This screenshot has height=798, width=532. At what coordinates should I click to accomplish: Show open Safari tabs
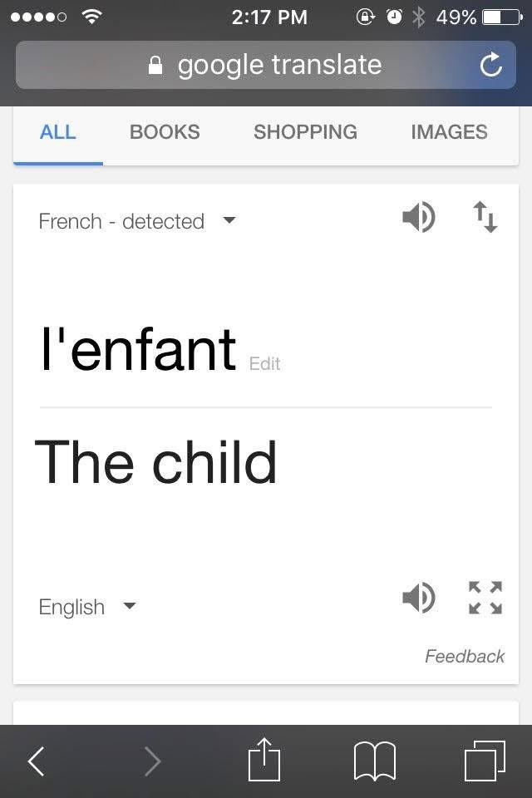pyautogui.click(x=485, y=760)
